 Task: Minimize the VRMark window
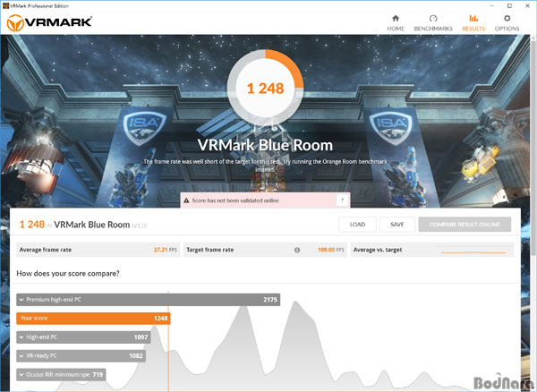pos(492,6)
